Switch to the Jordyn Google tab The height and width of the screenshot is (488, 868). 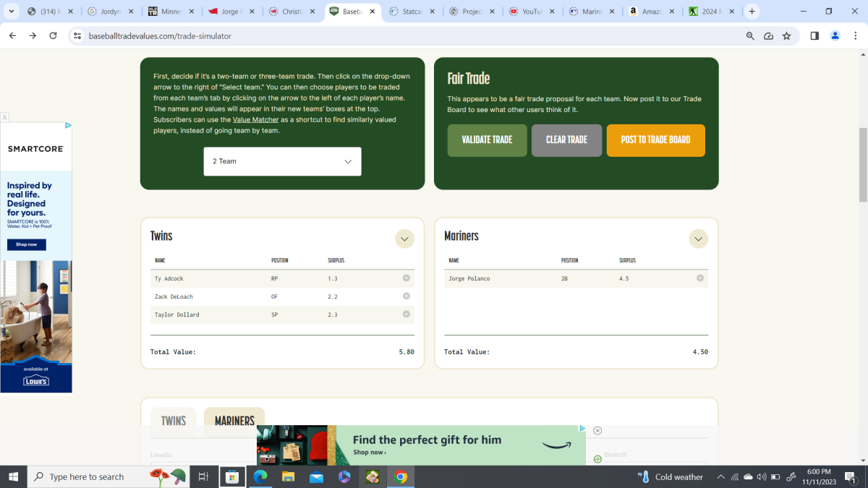click(111, 12)
